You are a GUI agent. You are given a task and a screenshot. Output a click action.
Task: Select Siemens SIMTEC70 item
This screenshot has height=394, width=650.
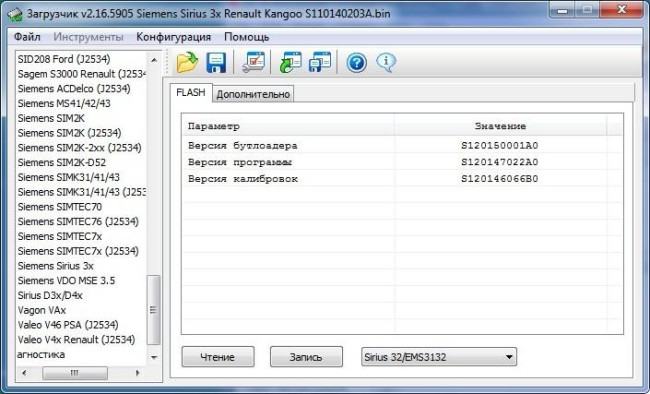(x=60, y=207)
